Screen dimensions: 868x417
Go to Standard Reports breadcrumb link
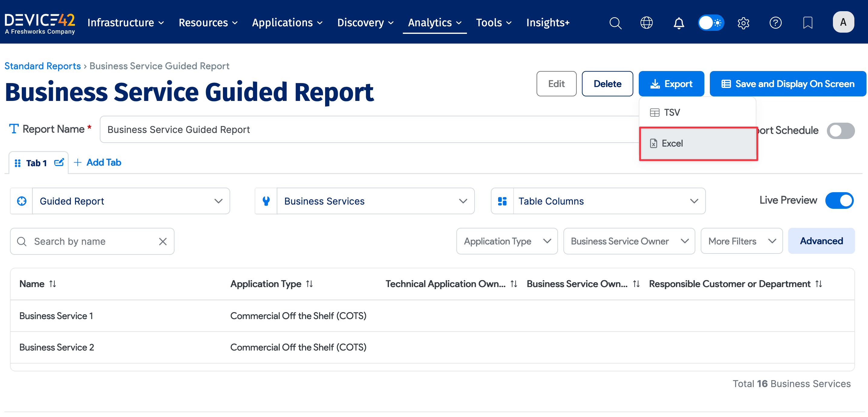coord(42,66)
